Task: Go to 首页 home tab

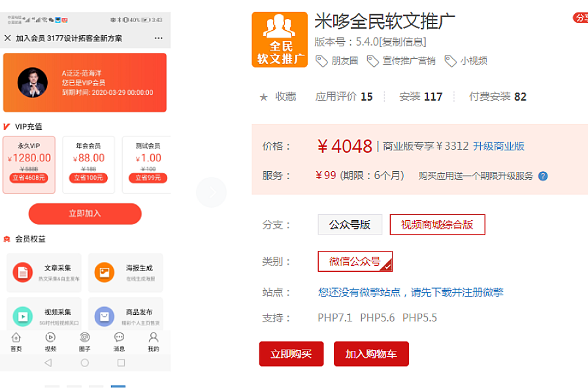Action: [16, 342]
